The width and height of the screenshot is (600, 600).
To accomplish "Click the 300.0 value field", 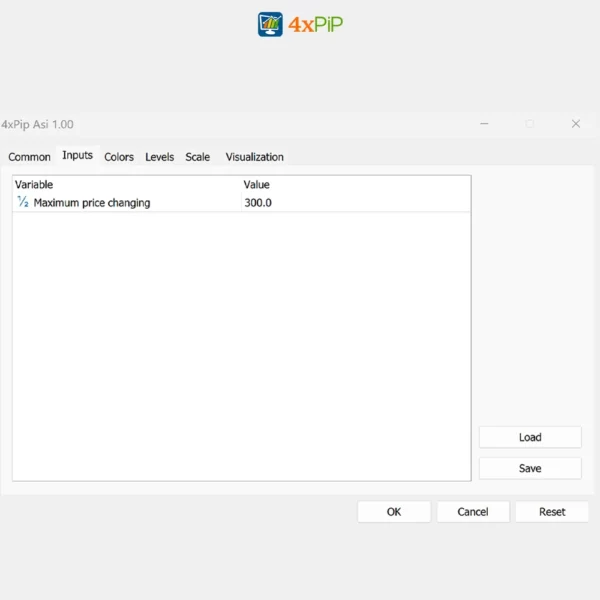I will point(258,203).
